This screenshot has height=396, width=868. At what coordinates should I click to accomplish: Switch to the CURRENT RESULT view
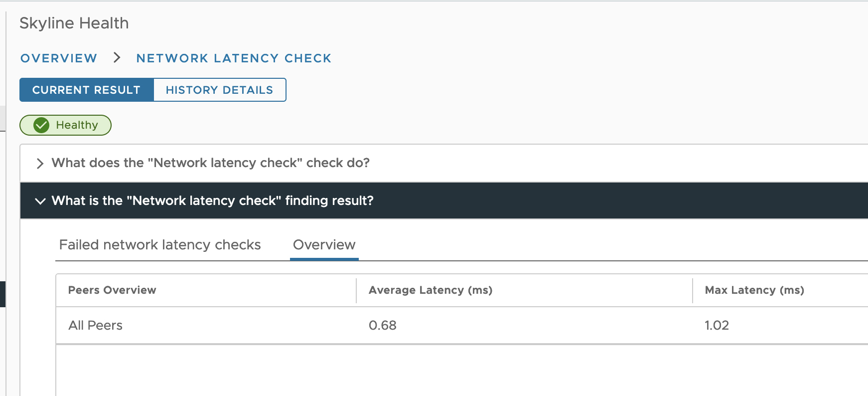coord(86,90)
